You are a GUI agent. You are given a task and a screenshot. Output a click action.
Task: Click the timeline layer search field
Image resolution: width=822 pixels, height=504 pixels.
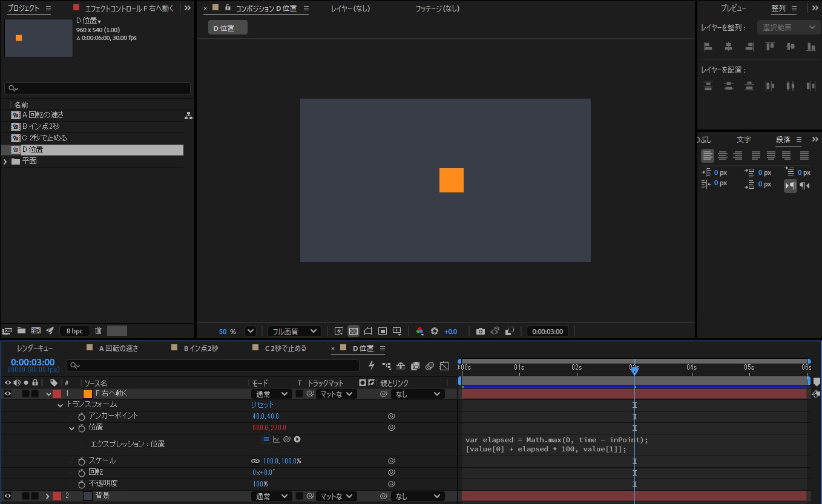click(212, 365)
